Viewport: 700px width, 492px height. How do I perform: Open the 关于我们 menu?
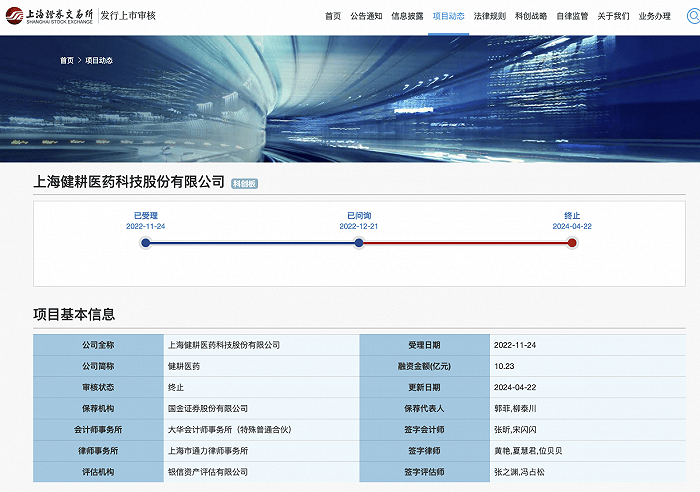click(613, 16)
